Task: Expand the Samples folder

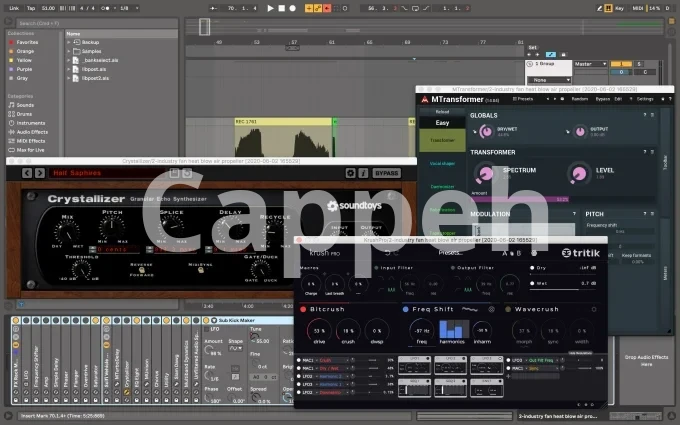Action: tap(91, 51)
